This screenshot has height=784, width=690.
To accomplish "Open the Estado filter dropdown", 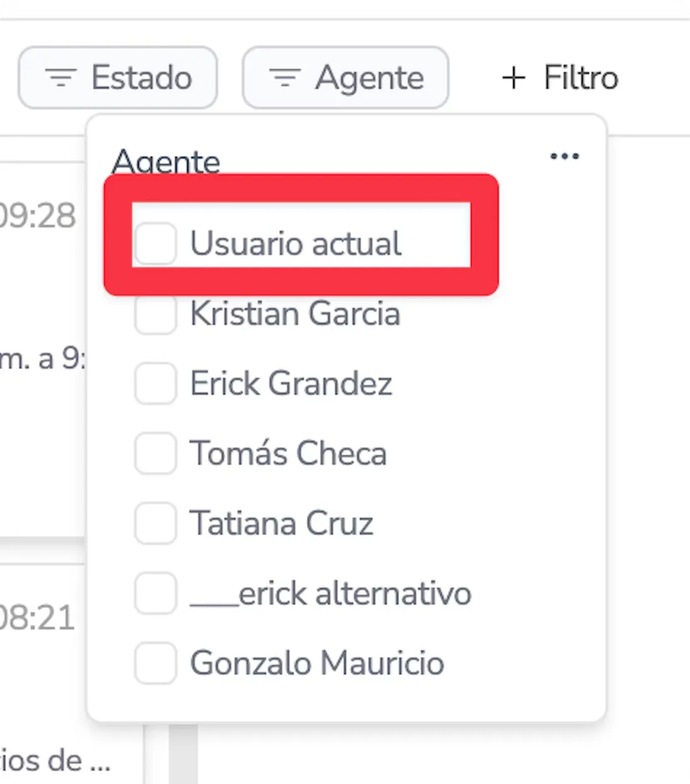I will coord(118,78).
